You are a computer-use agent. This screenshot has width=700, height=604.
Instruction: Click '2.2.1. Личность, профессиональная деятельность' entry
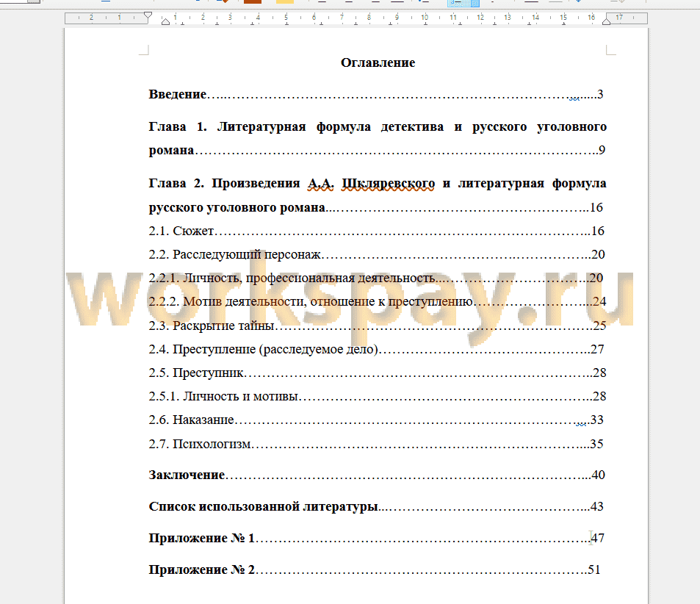coord(376,278)
